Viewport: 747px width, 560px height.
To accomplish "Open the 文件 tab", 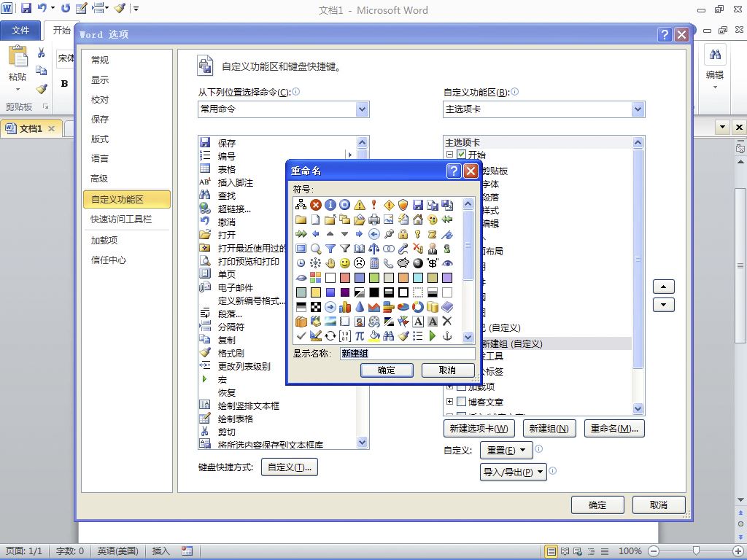I will click(x=20, y=31).
